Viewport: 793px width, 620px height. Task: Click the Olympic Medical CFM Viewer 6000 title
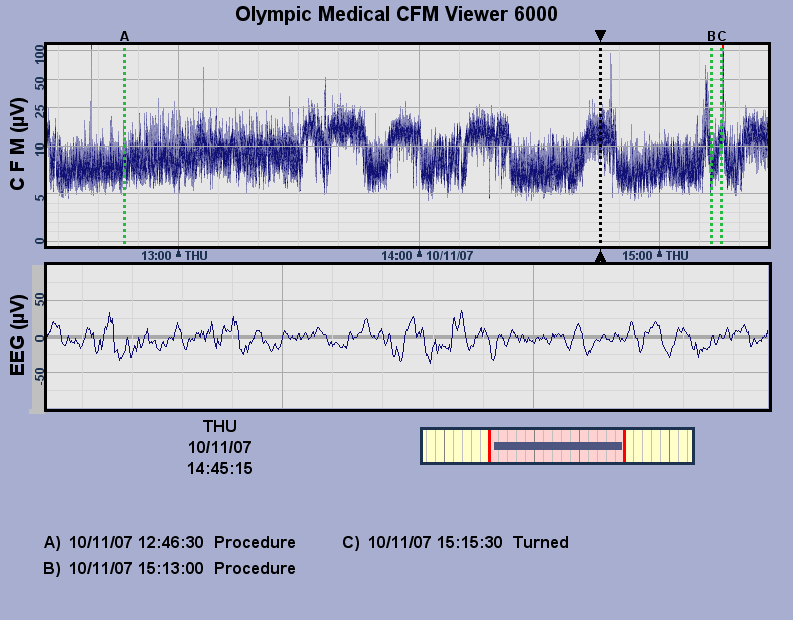[396, 14]
